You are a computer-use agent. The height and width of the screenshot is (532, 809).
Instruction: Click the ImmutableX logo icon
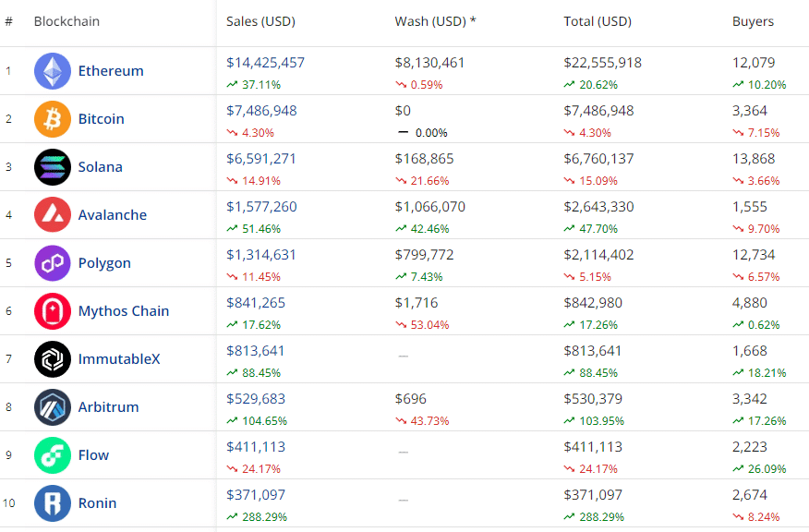click(53, 358)
